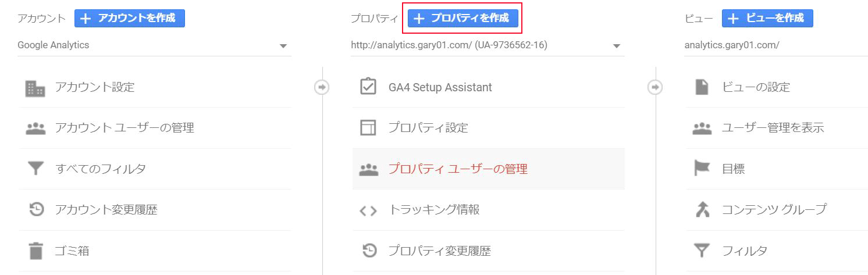868x275 pixels.
Task: Expand the analytics.gary01.com property dropdown
Action: coord(487,45)
